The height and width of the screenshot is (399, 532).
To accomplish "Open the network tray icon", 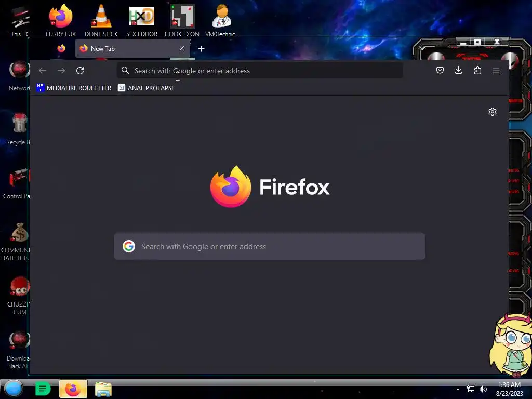I will [471, 389].
